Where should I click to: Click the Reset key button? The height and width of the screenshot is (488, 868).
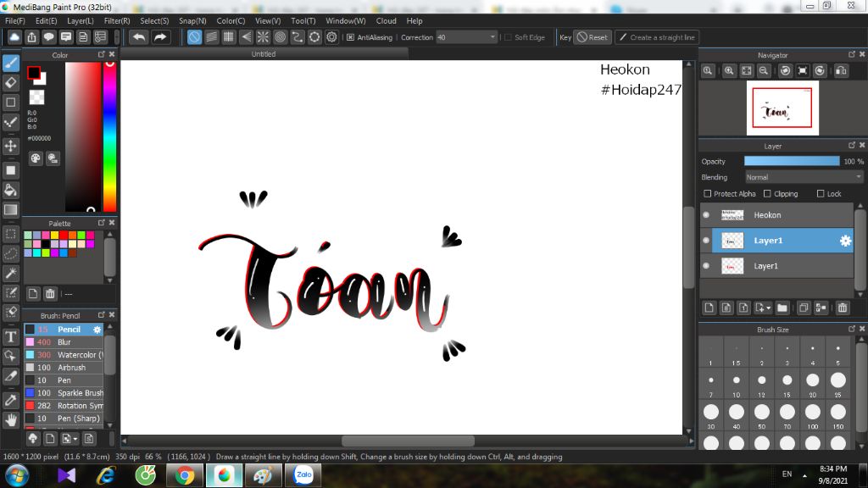click(x=593, y=37)
